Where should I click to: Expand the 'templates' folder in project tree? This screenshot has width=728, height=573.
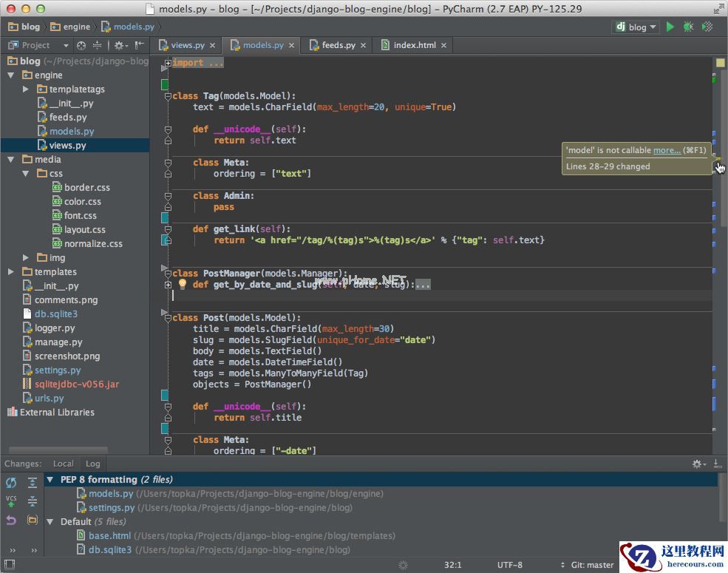coord(11,272)
